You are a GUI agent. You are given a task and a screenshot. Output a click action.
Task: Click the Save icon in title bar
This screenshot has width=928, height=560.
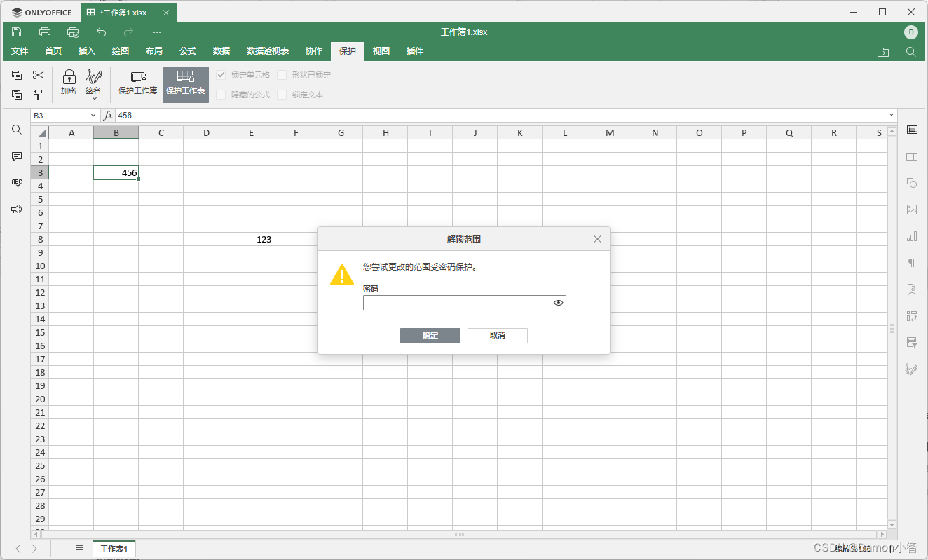17,32
